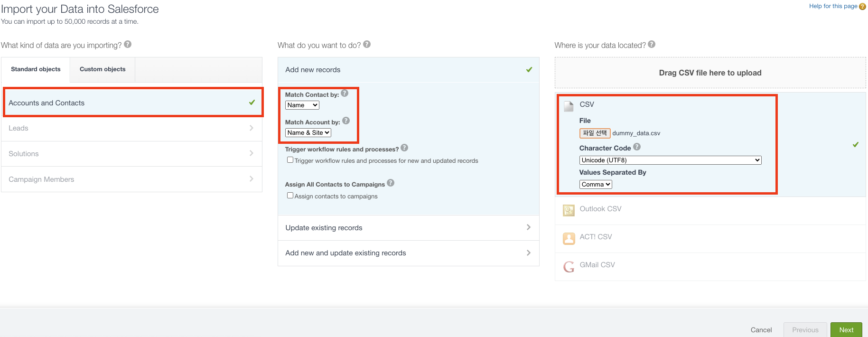The height and width of the screenshot is (337, 868).
Task: Open the Match Contact by Name dropdown
Action: [302, 105]
